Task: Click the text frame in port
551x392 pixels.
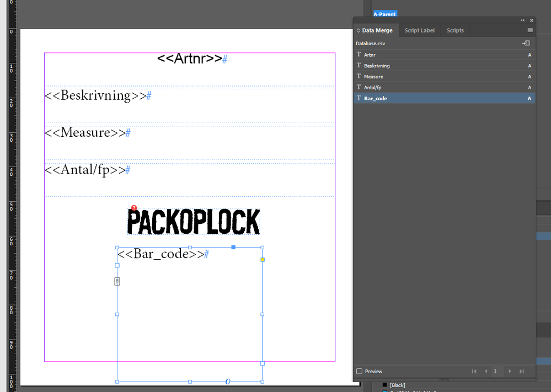Action: pos(117,265)
